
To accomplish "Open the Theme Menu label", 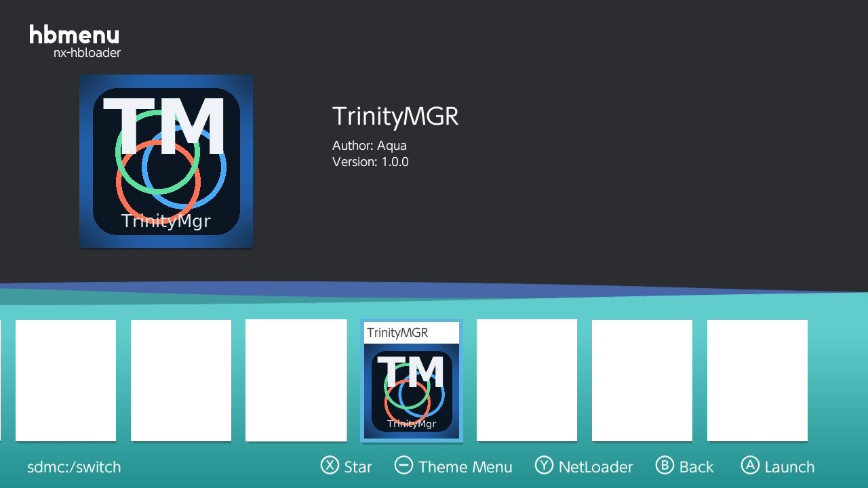I will (465, 467).
